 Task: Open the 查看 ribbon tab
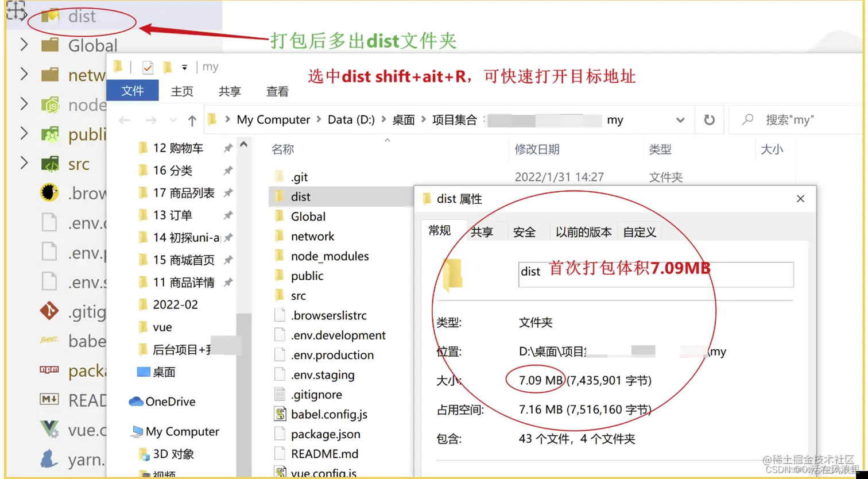pos(277,91)
